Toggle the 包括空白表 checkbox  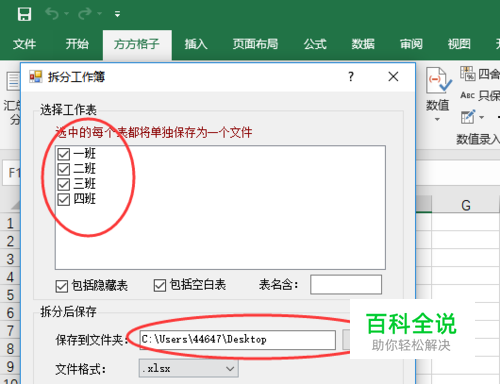(160, 285)
